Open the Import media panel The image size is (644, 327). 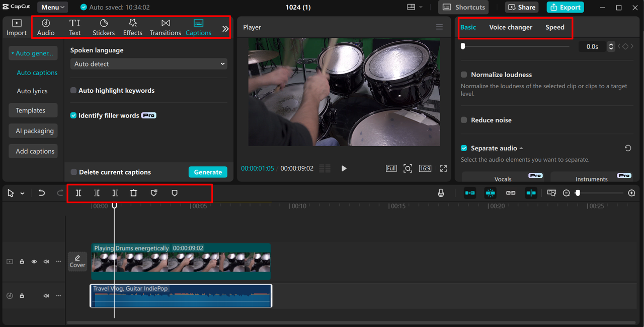click(17, 27)
